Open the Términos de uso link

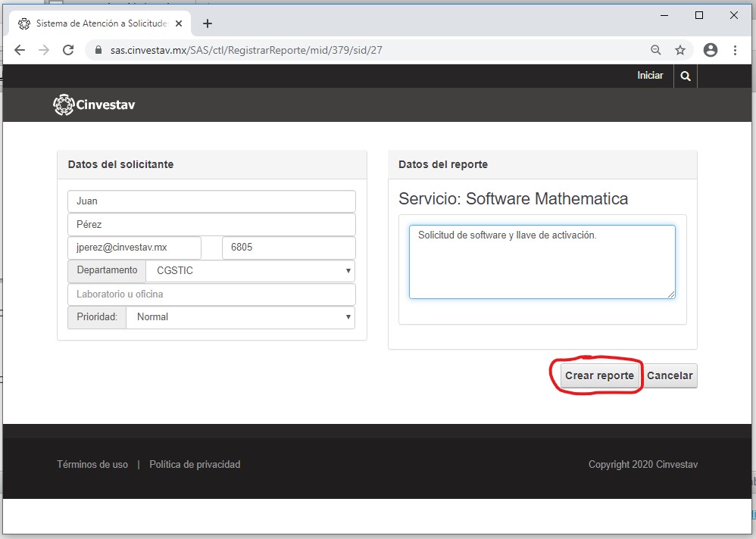92,465
